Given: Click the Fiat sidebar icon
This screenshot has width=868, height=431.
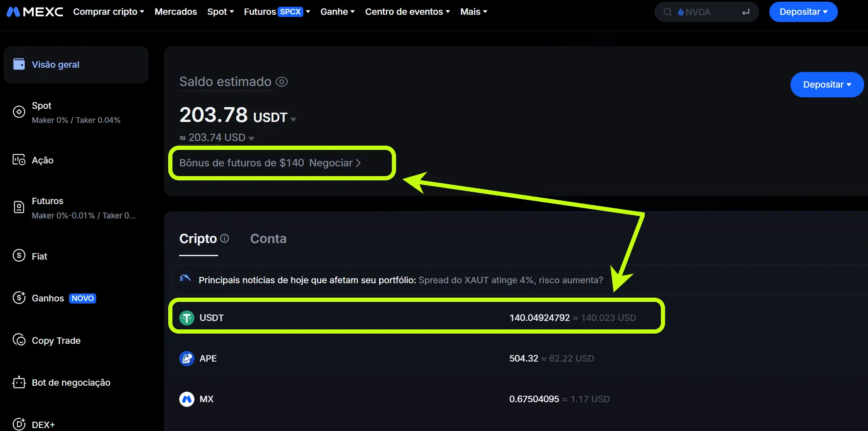Looking at the screenshot, I should tap(19, 256).
